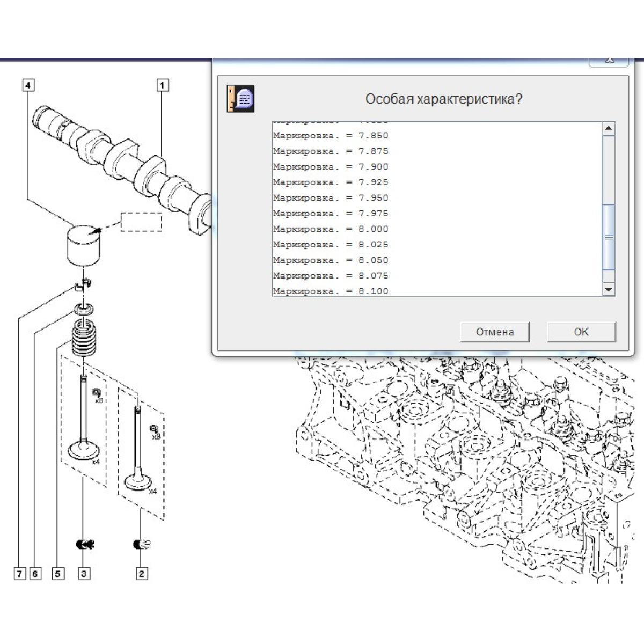Select callout number 1 for the camshaft
Image resolution: width=644 pixels, height=644 pixels.
(x=162, y=85)
